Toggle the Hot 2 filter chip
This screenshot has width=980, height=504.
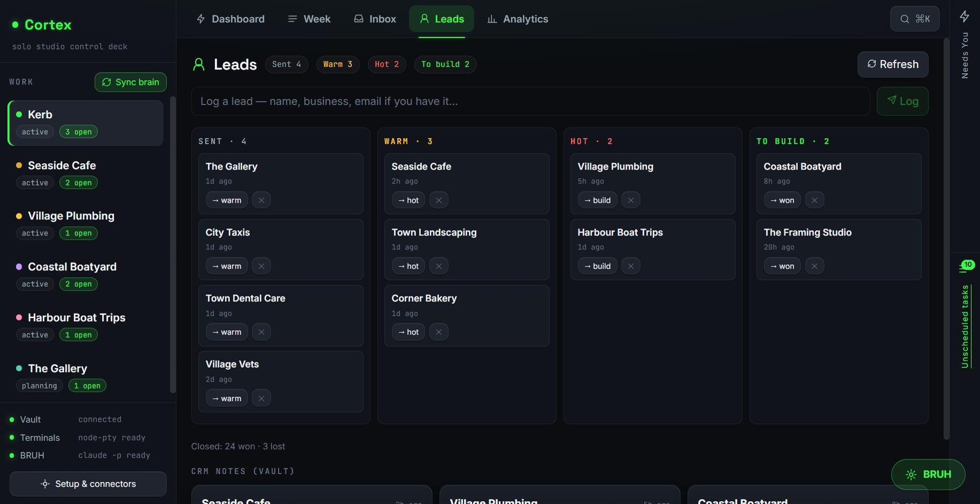point(387,64)
